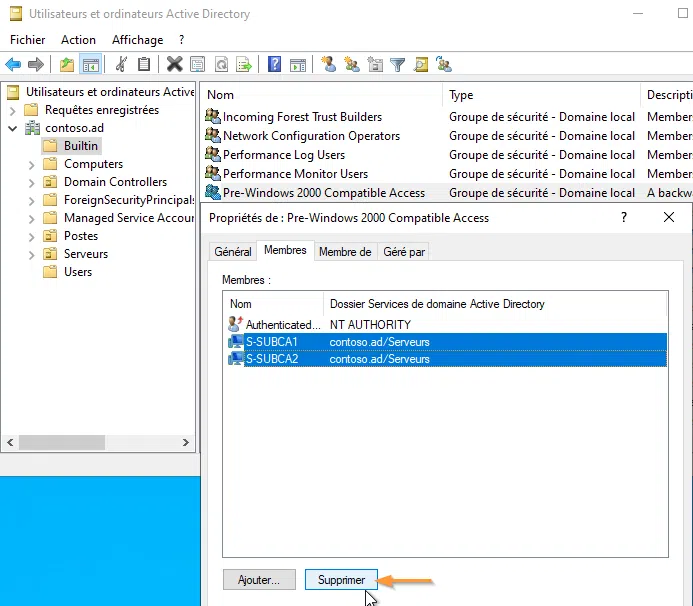Switch to the Géré par tab

click(404, 252)
